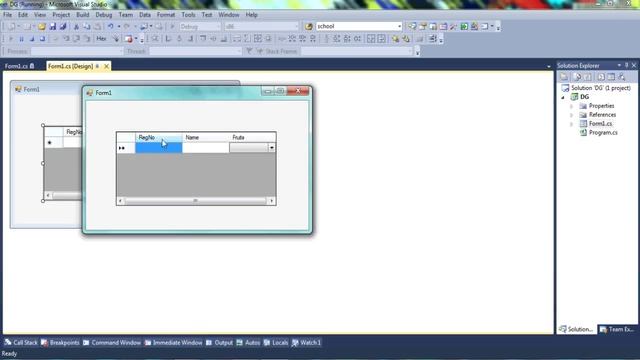Click the Save All icon in the toolbar

coord(63,27)
